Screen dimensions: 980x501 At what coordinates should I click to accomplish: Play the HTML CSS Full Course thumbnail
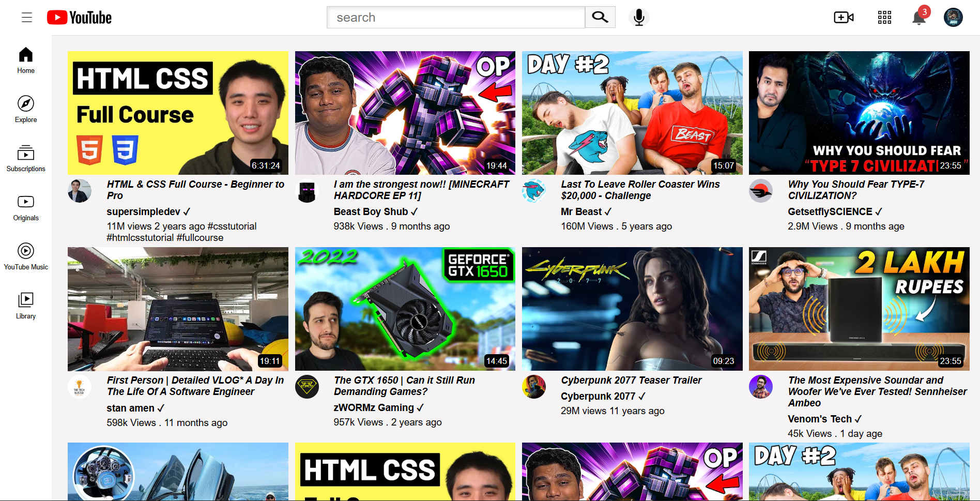[x=178, y=113]
